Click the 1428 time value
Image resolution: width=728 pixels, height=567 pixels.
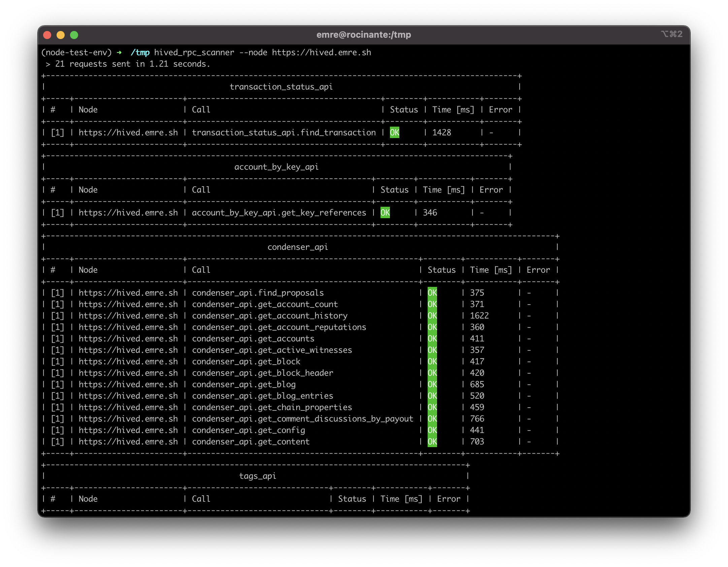(x=441, y=133)
